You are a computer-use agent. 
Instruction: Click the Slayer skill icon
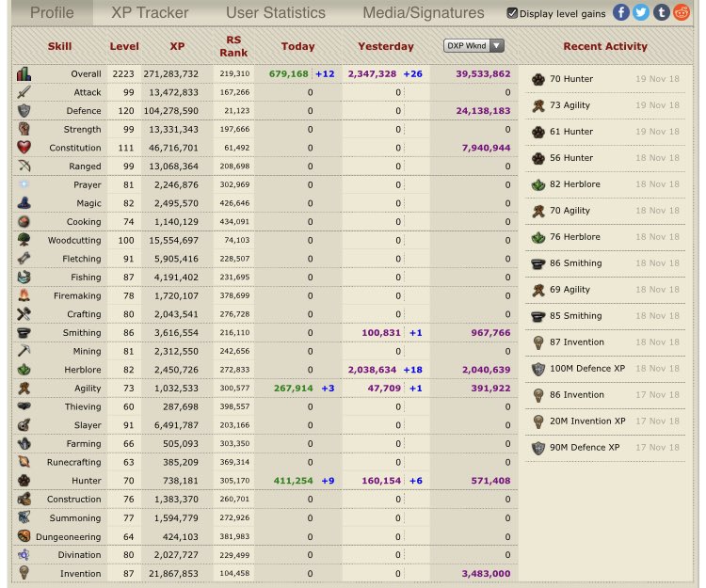point(24,425)
